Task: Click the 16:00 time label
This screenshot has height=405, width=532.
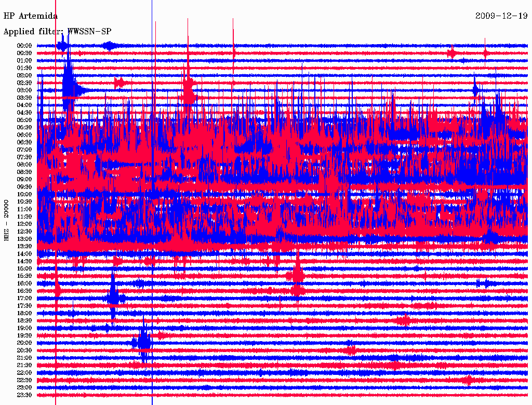Action: coord(24,283)
